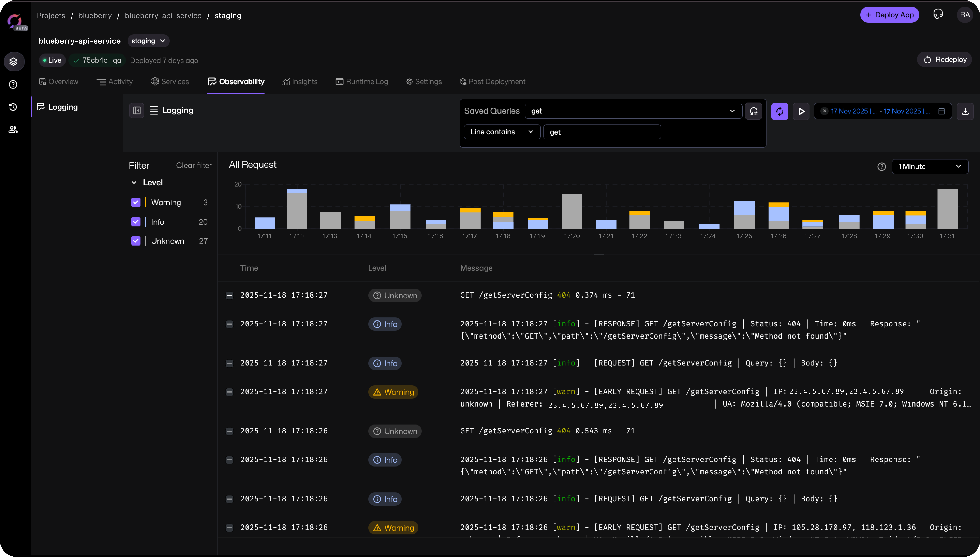Click the purple refresh logs icon
Image resolution: width=980 pixels, height=557 pixels.
pos(780,111)
